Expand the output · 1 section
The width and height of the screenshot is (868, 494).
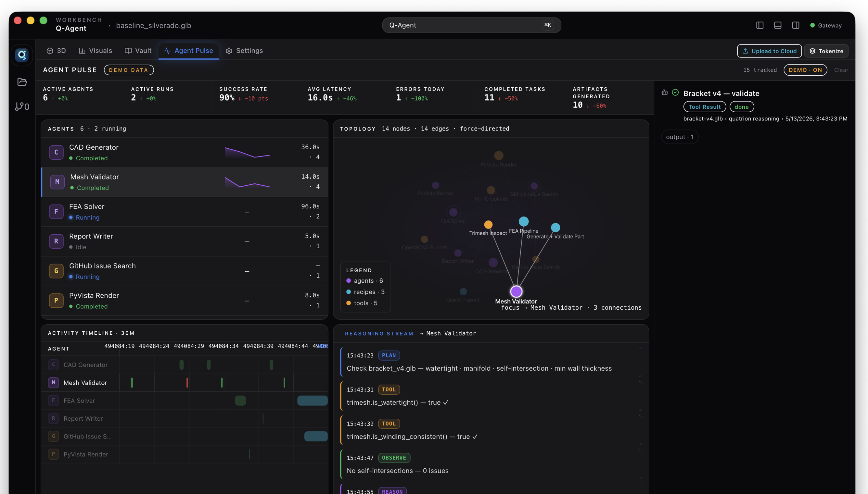pos(680,137)
